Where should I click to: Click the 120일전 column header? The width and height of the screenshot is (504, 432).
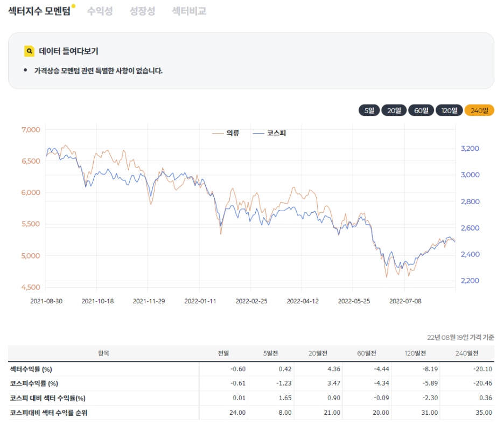tap(415, 353)
